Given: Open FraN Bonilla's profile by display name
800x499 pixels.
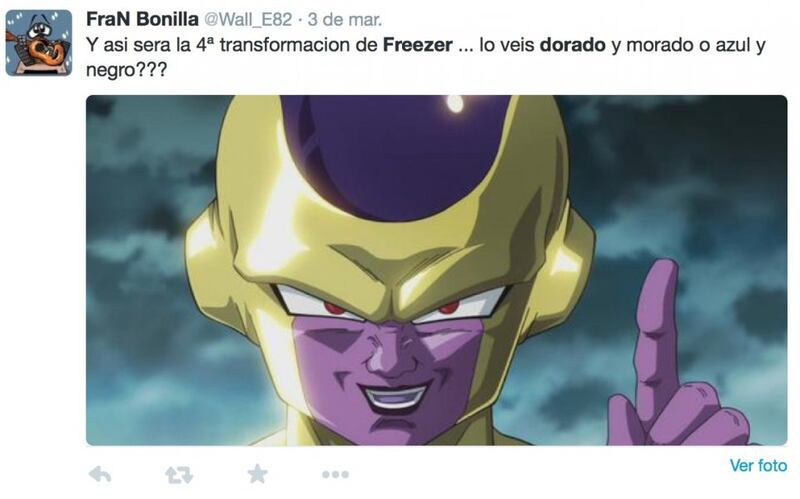Looking at the screenshot, I should click(142, 19).
